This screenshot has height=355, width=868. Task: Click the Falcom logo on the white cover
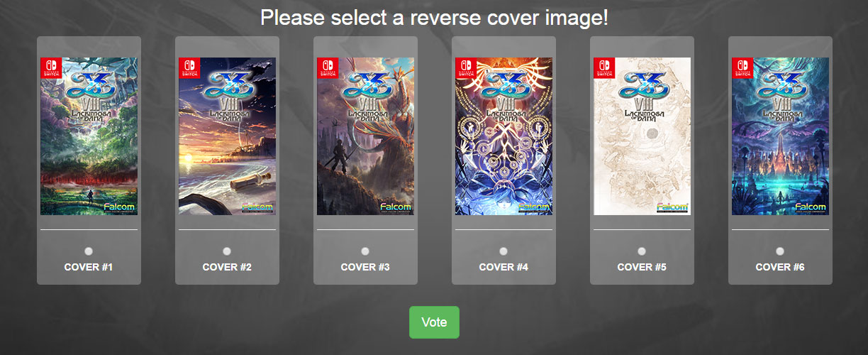click(672, 207)
